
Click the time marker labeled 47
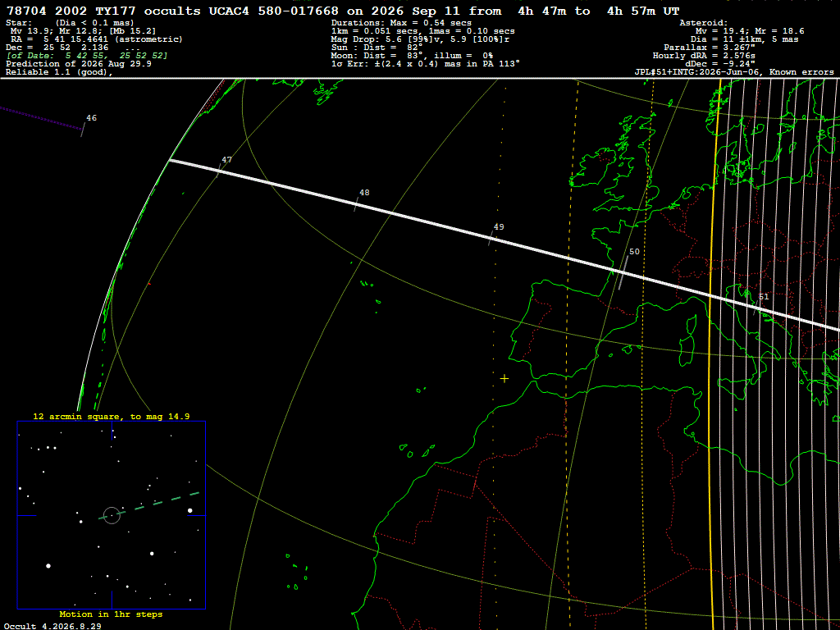click(226, 160)
